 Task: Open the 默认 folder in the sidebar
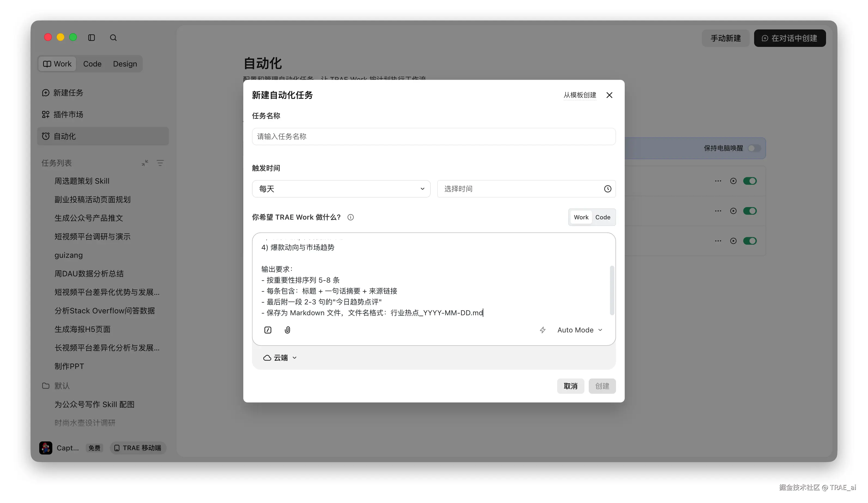pos(56,386)
